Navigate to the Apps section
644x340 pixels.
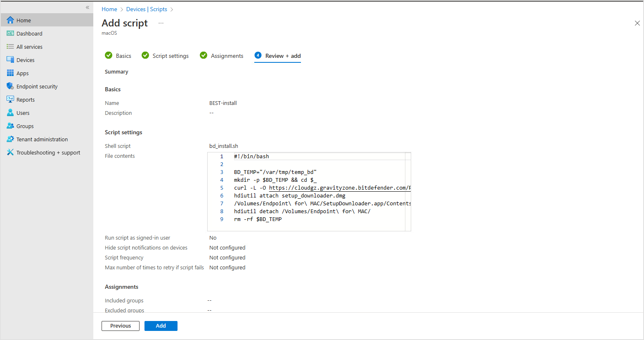pos(23,73)
